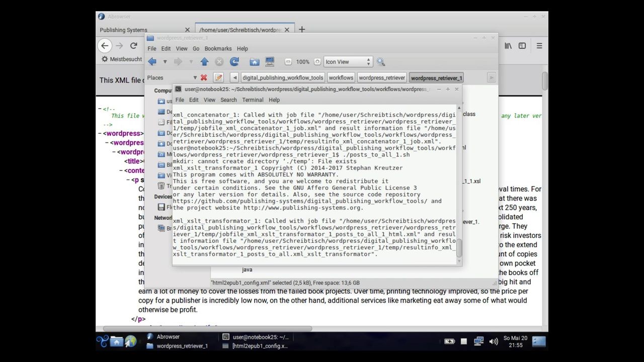Expand the Places sidebar selector
This screenshot has width=644, height=362.
(x=195, y=77)
